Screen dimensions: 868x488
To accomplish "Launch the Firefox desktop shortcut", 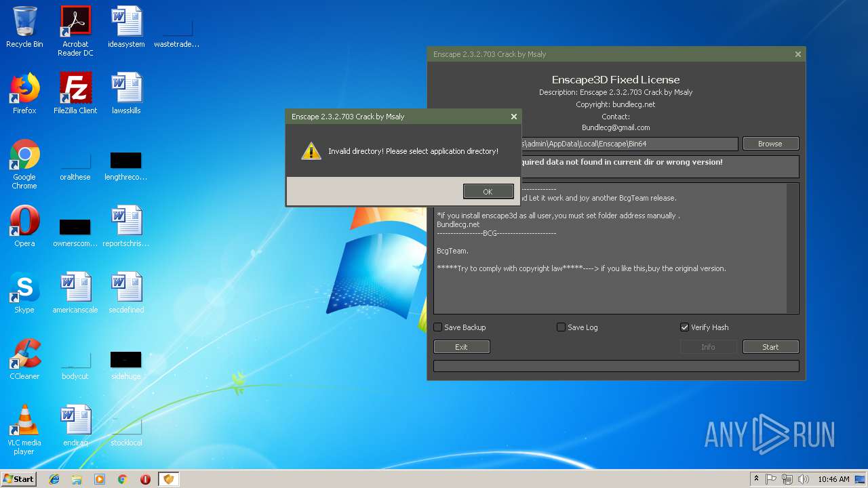I will click(x=24, y=93).
